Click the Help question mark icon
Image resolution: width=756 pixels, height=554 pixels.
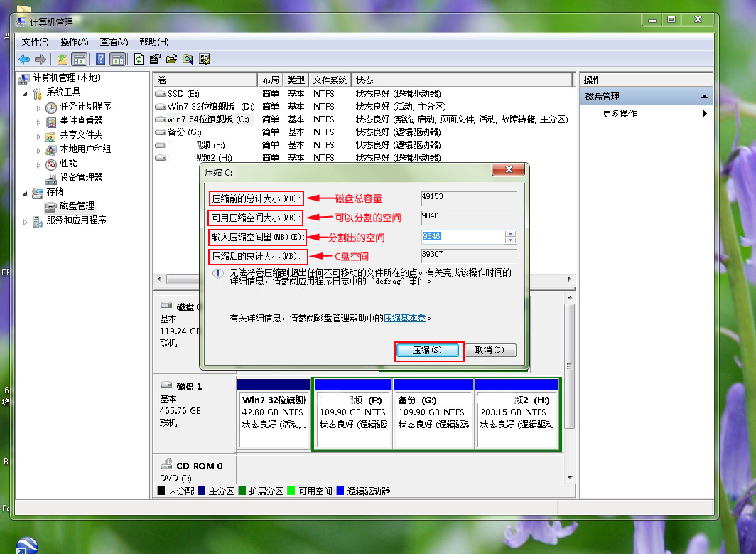(x=100, y=59)
